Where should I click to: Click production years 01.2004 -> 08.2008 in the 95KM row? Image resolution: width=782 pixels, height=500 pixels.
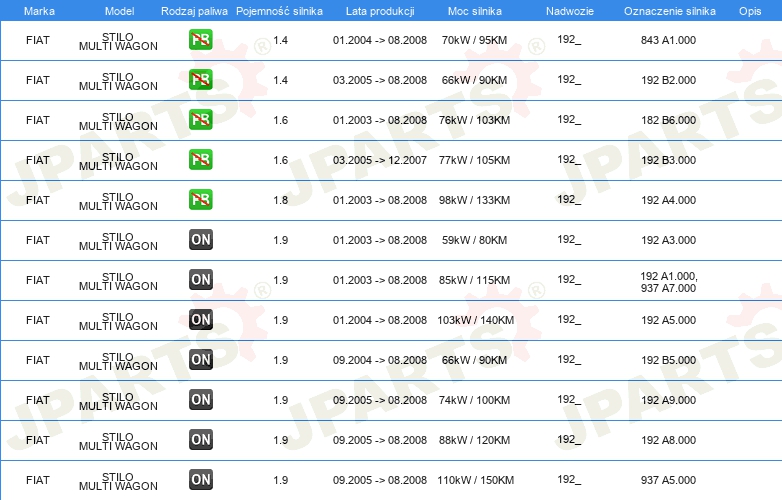click(380, 40)
